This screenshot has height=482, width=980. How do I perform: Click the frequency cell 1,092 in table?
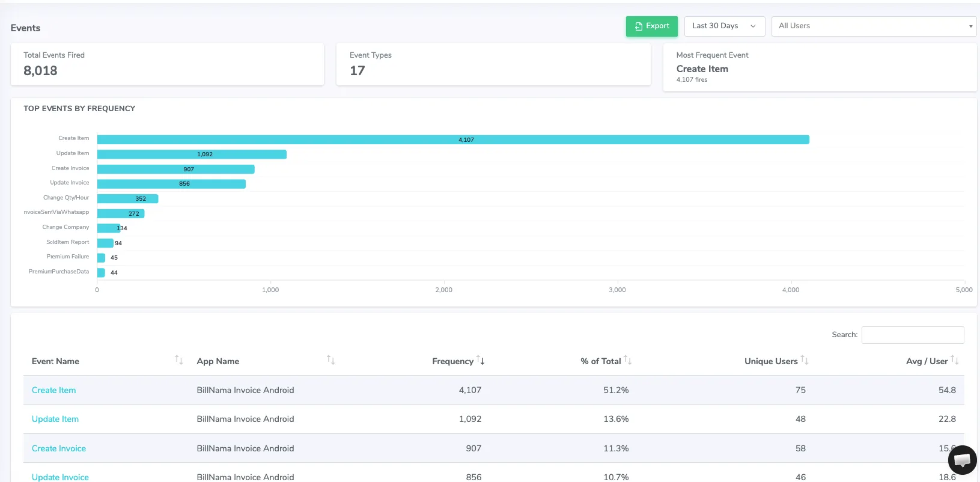(x=470, y=419)
